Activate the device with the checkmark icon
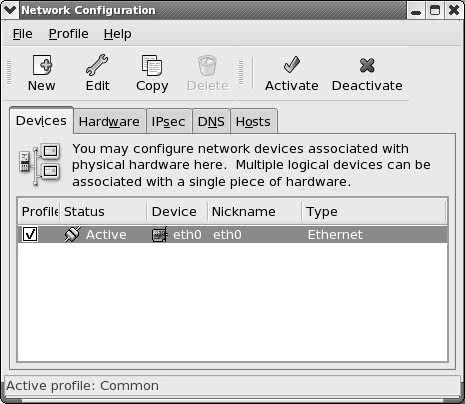This screenshot has height=404, width=465. pyautogui.click(x=292, y=65)
